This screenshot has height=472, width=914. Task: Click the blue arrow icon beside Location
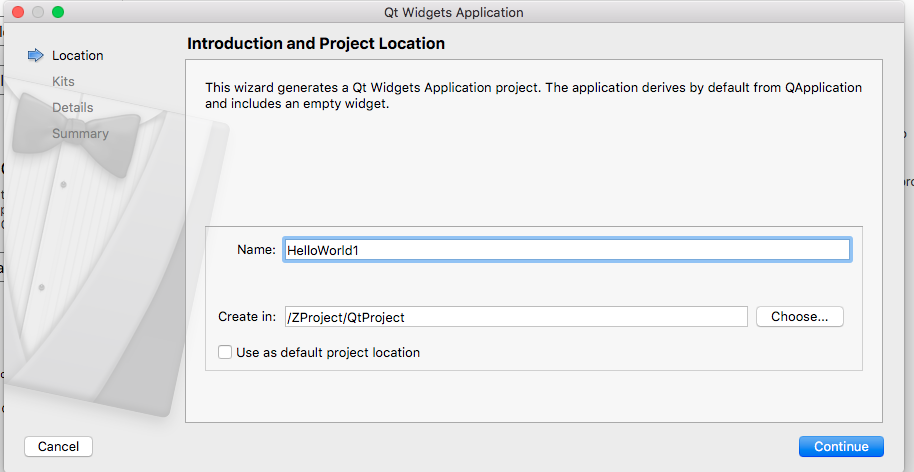pyautogui.click(x=36, y=55)
